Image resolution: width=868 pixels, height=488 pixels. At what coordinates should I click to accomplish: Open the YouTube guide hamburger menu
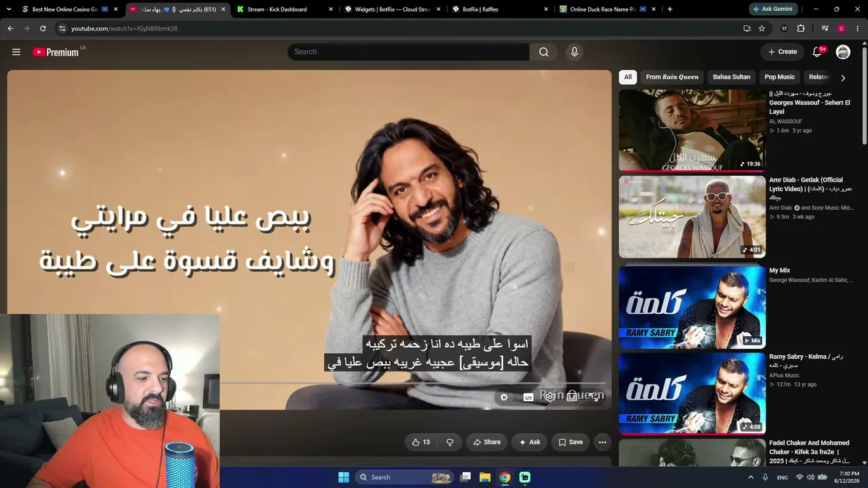pyautogui.click(x=16, y=52)
